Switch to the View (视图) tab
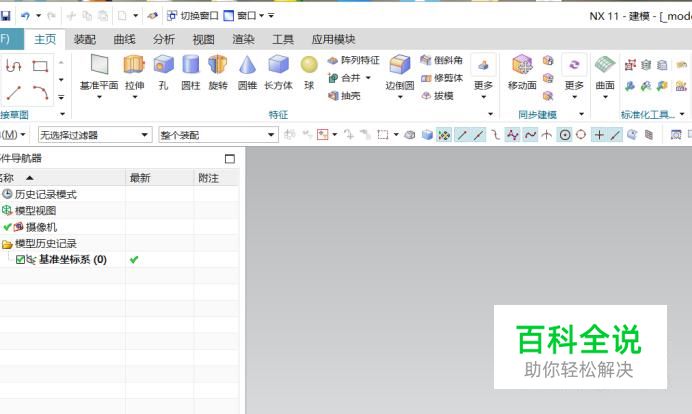692x414 pixels. coord(203,39)
